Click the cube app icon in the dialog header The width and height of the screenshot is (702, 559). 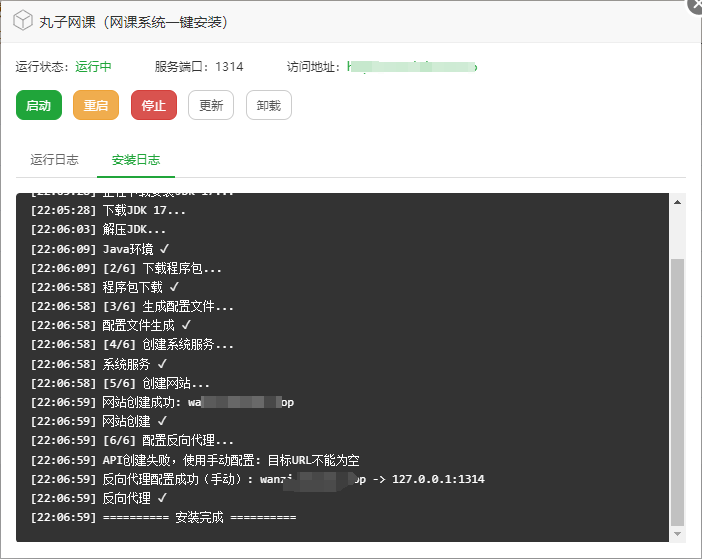(x=22, y=21)
